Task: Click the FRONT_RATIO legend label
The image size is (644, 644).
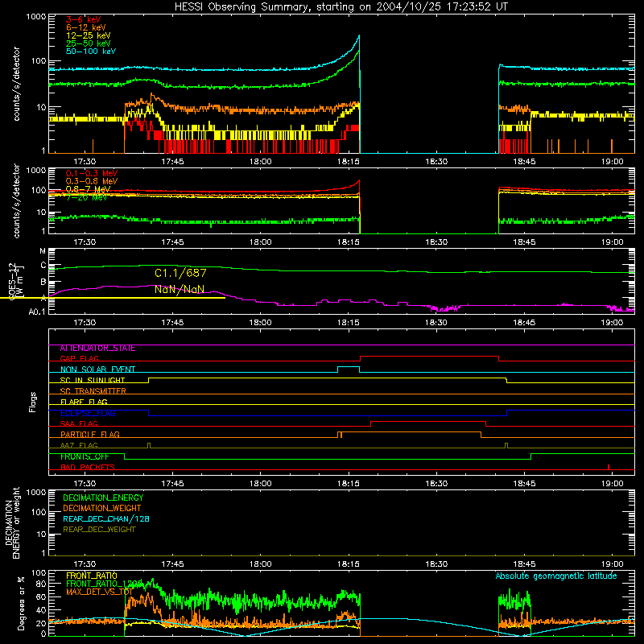Action: click(92, 576)
